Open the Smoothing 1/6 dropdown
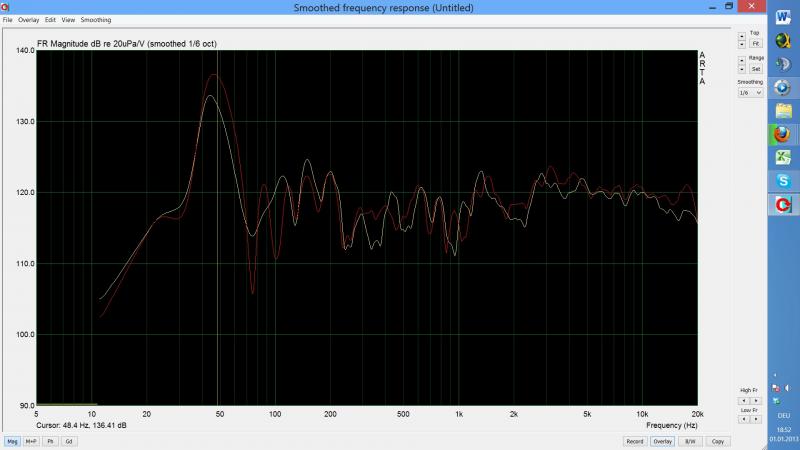 (x=750, y=92)
